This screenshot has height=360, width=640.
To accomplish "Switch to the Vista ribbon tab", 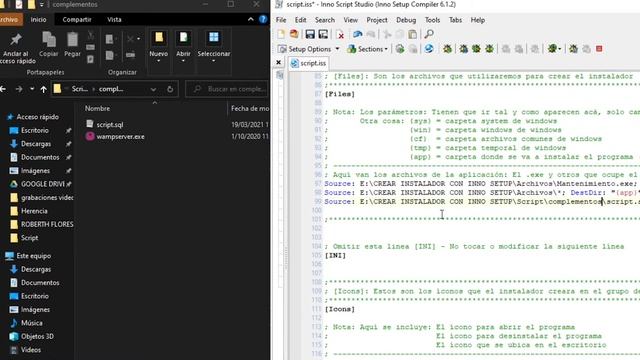I will click(x=114, y=20).
